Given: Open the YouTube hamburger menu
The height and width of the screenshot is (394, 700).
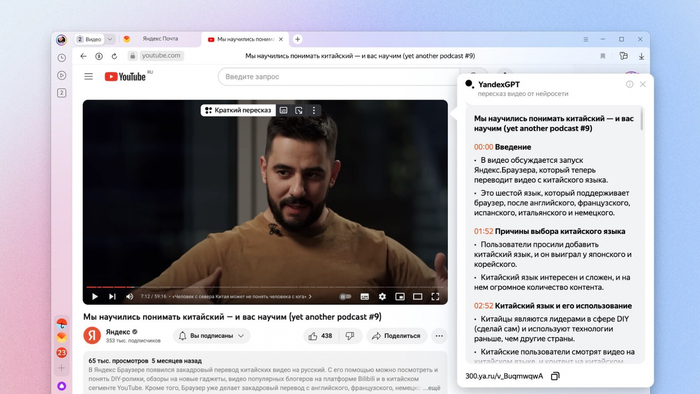Looking at the screenshot, I should 88,77.
